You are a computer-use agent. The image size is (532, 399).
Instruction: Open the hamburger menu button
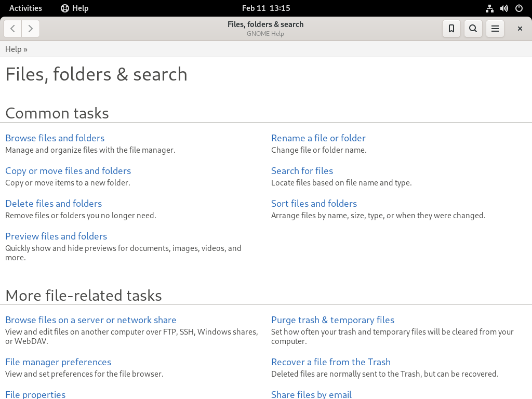click(495, 29)
